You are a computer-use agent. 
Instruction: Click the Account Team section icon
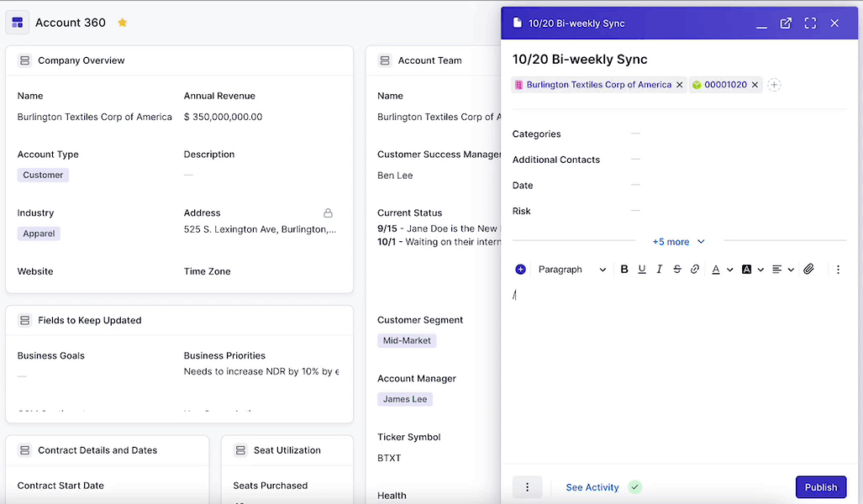pos(385,60)
